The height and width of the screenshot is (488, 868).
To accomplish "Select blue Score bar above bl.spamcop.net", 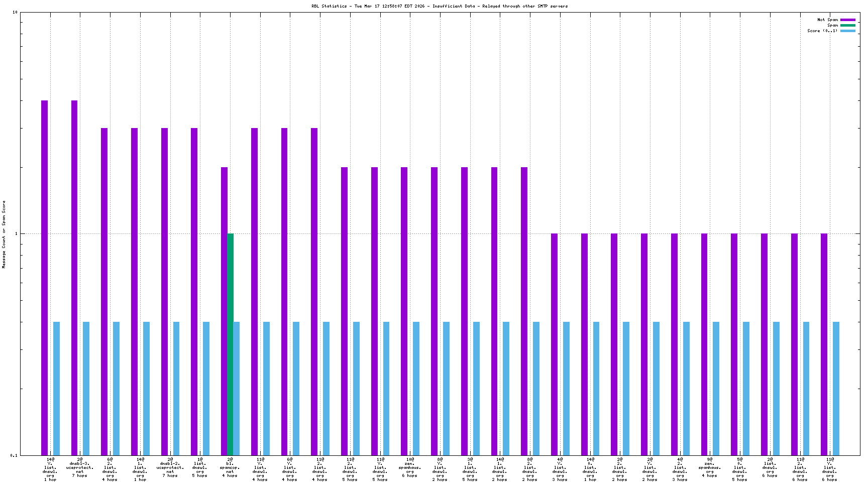I will point(237,388).
